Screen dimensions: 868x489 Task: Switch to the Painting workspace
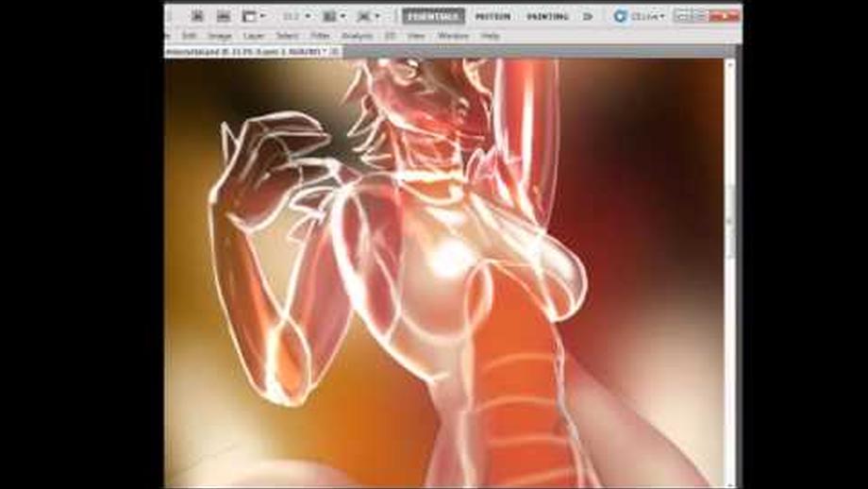pos(547,17)
